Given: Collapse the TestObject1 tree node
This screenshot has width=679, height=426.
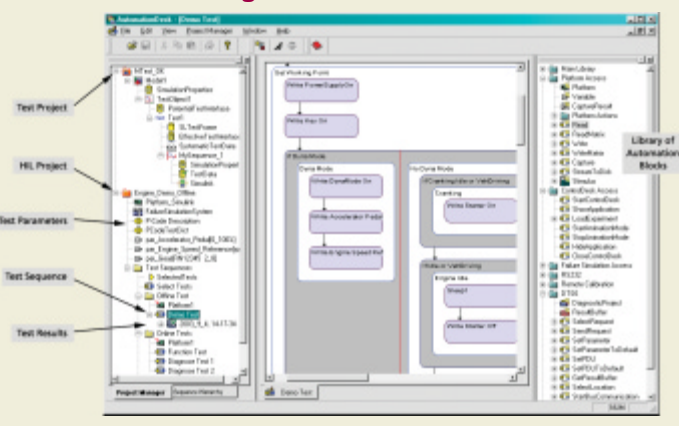Looking at the screenshot, I should 139,99.
